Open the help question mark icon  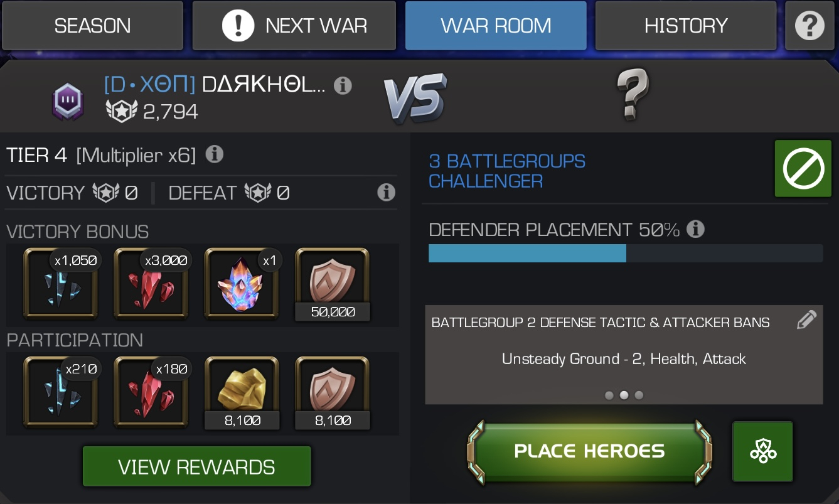coord(810,26)
